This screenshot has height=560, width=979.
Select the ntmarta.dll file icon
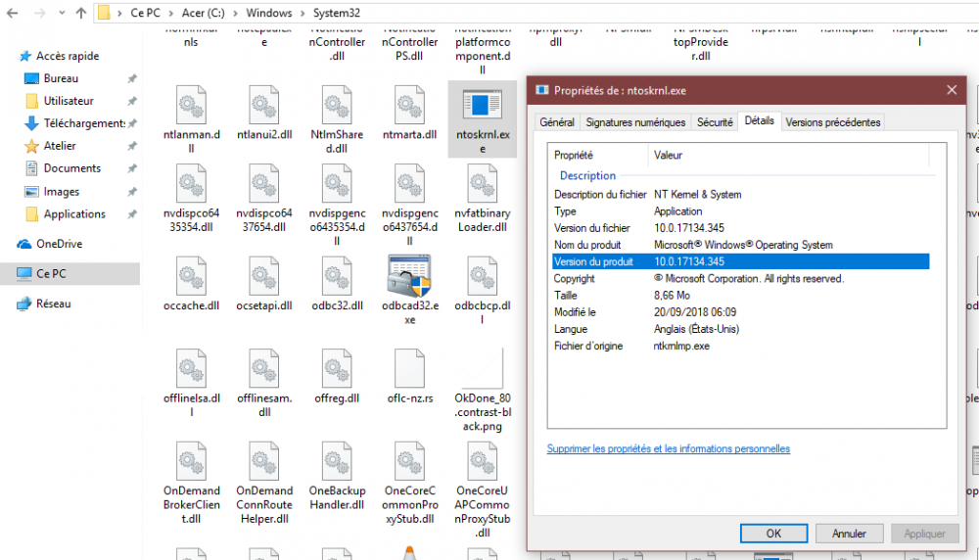[x=409, y=105]
